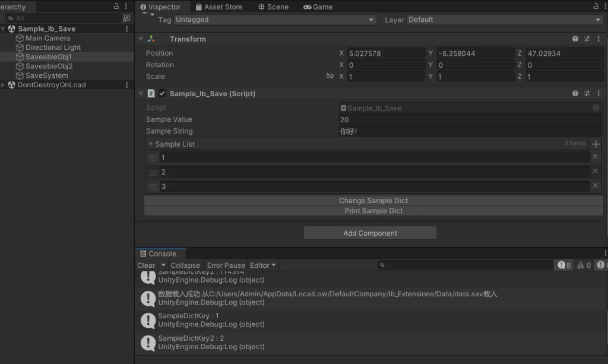Click the Sample String field

pos(470,131)
